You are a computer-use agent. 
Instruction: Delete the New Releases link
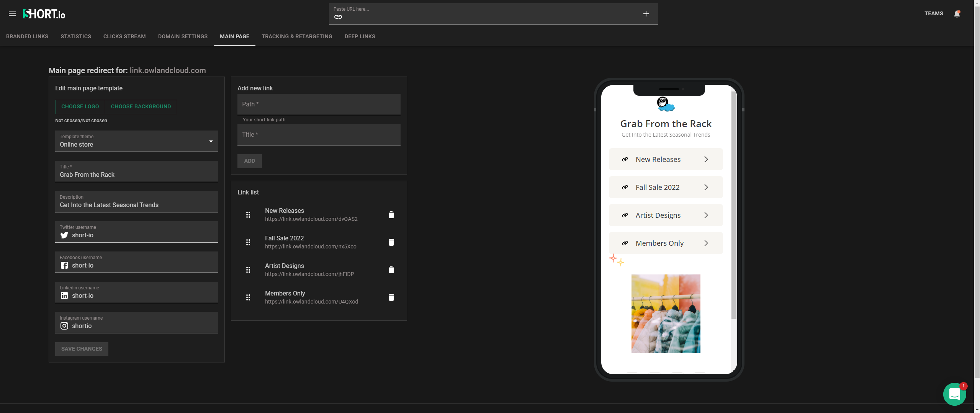point(391,215)
